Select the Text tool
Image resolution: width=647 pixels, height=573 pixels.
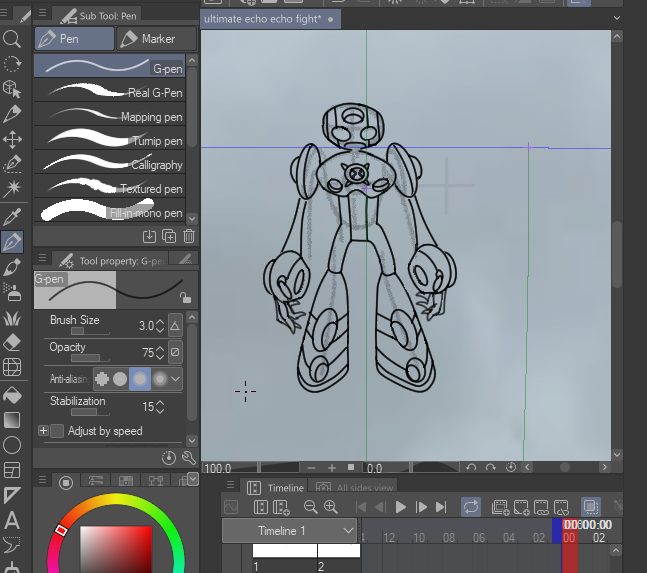pos(12,520)
